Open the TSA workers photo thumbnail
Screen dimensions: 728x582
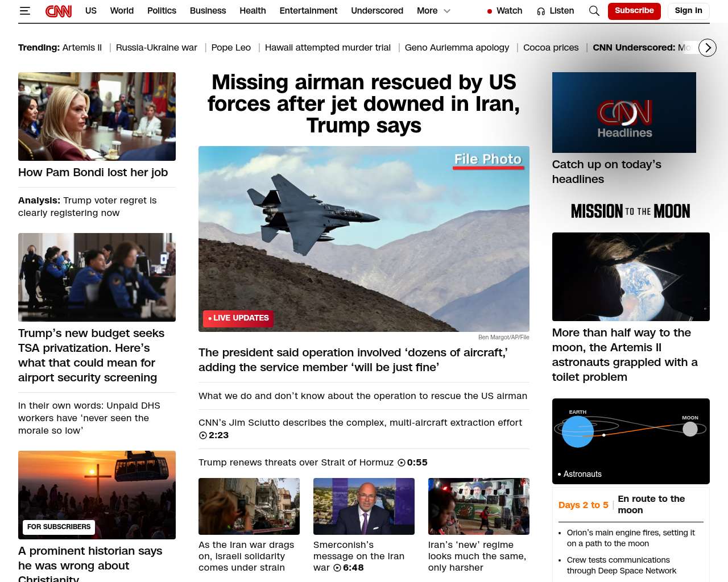click(97, 277)
